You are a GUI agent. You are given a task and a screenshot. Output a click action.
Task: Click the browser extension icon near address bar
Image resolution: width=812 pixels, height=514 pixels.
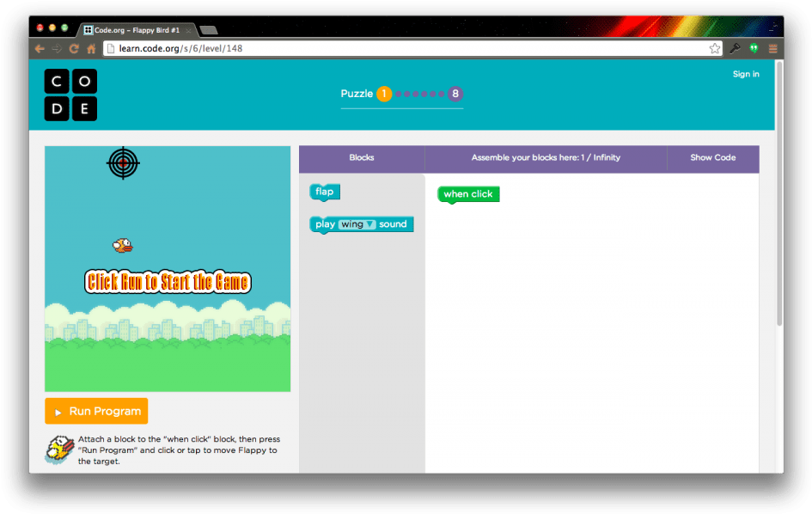753,48
